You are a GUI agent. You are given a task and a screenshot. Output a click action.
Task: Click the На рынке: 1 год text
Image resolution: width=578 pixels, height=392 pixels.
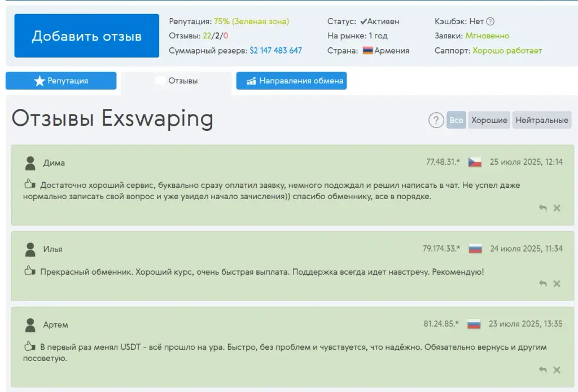point(357,36)
